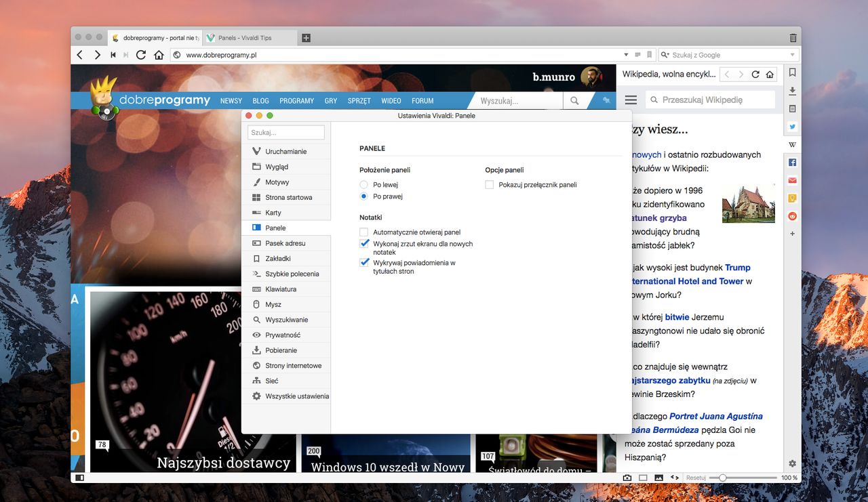The height and width of the screenshot is (502, 868).
Task: Open the Twitter web panel icon
Action: (x=792, y=127)
